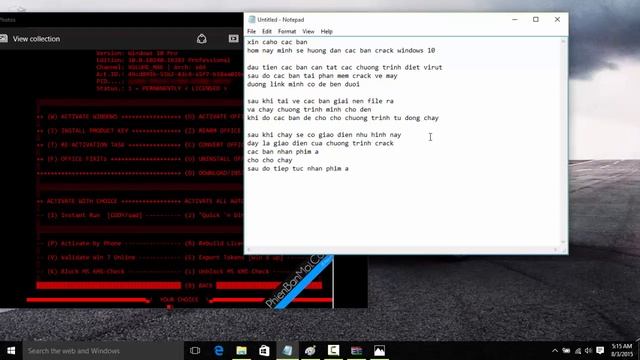The width and height of the screenshot is (640, 360).
Task: Click the Notepad icon in title bar
Action: pos(252,19)
